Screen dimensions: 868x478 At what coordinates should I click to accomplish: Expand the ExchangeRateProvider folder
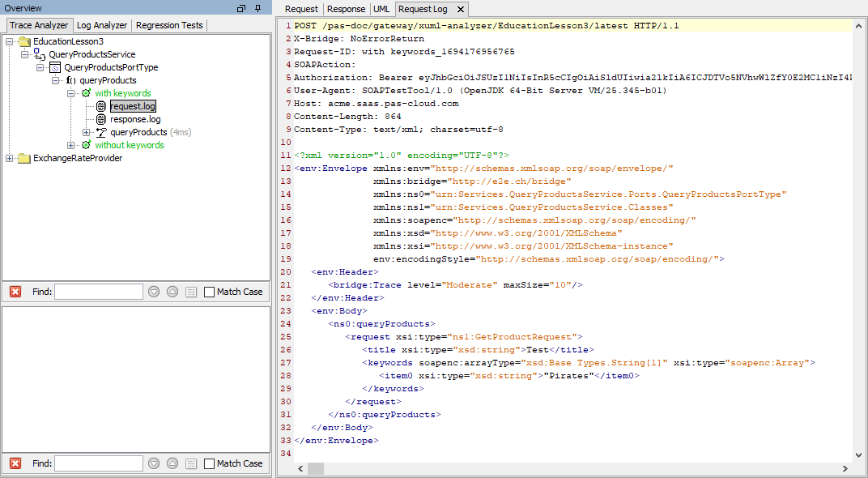(x=10, y=158)
